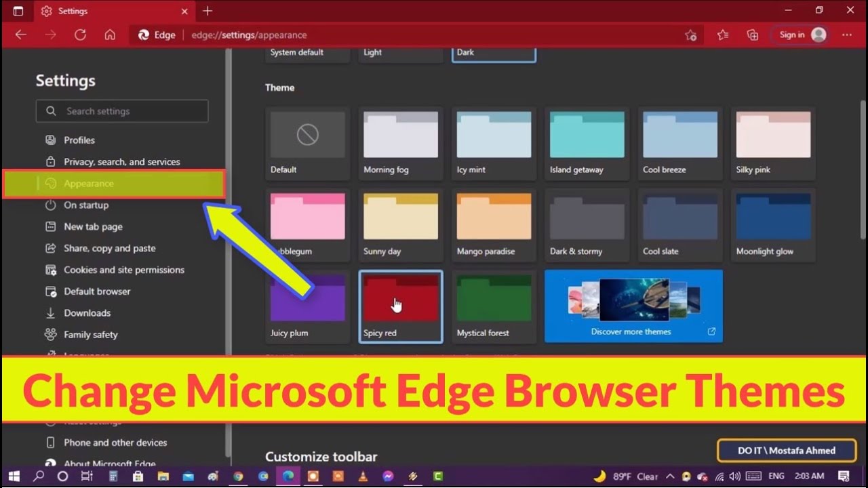Open the network status icon
The image size is (868, 488).
[719, 476]
